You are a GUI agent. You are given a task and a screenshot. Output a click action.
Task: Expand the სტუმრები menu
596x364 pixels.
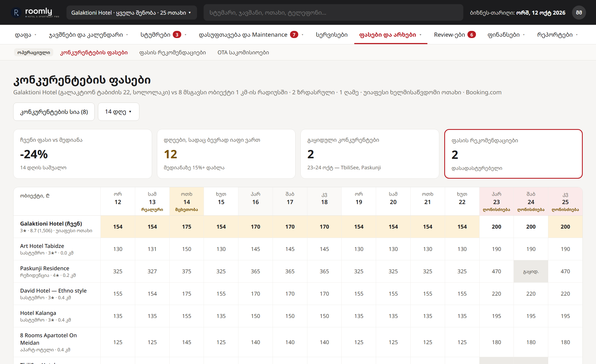click(164, 35)
